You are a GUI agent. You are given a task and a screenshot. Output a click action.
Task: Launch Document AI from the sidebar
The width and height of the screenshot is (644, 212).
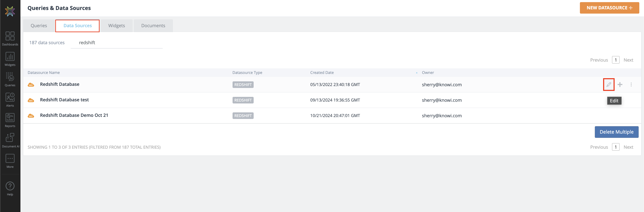click(x=10, y=140)
